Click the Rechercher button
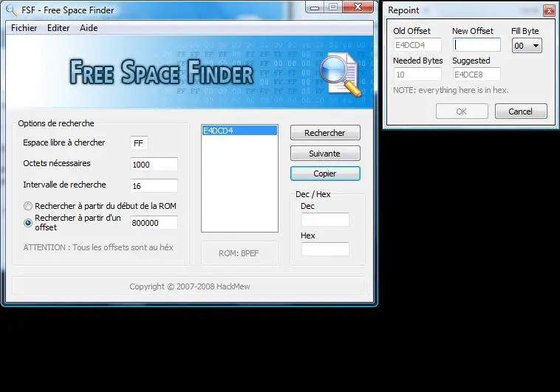Viewport: 560px width, 392px height. tap(325, 133)
